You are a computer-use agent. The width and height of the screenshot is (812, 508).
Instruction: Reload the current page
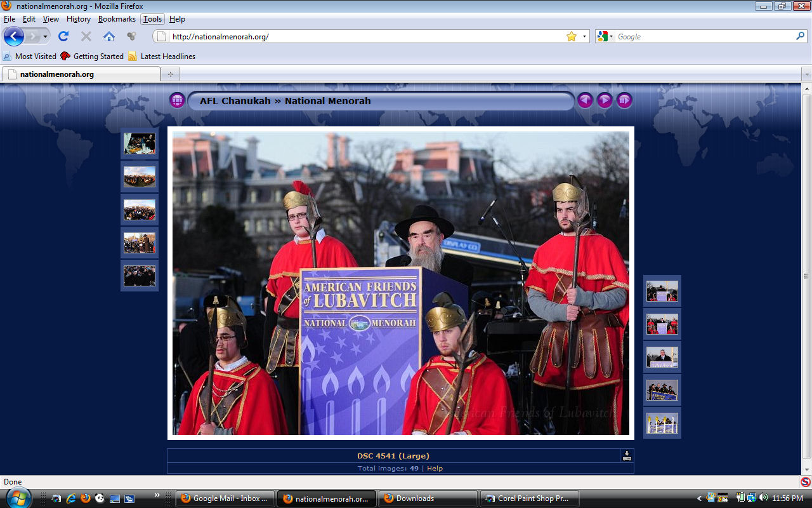click(x=63, y=36)
